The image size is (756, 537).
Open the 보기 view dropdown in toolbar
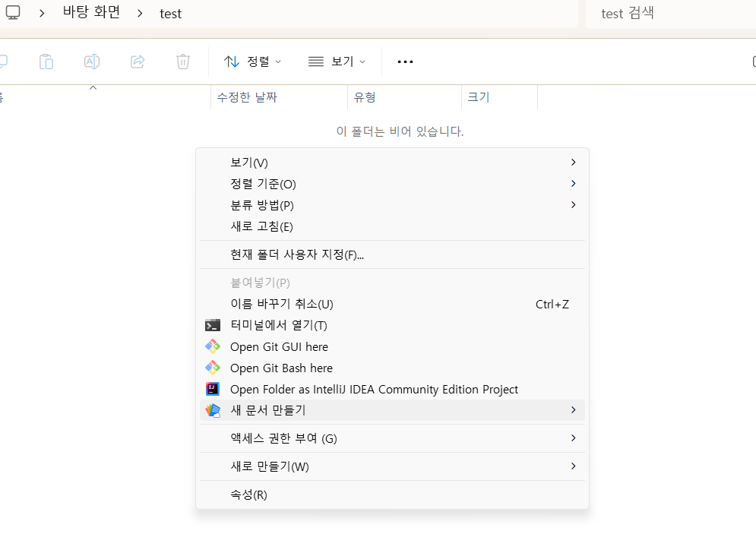click(337, 62)
